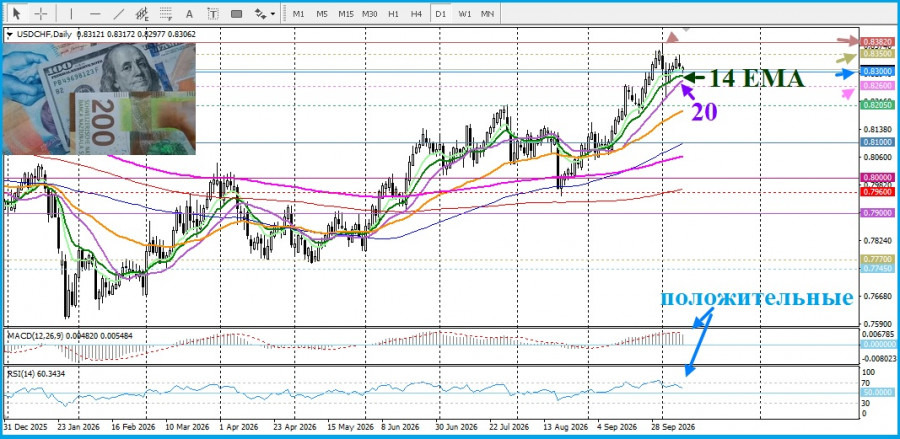Select the Fibonacci retracement tool
Screen dimensions: 900x439
pos(166,13)
